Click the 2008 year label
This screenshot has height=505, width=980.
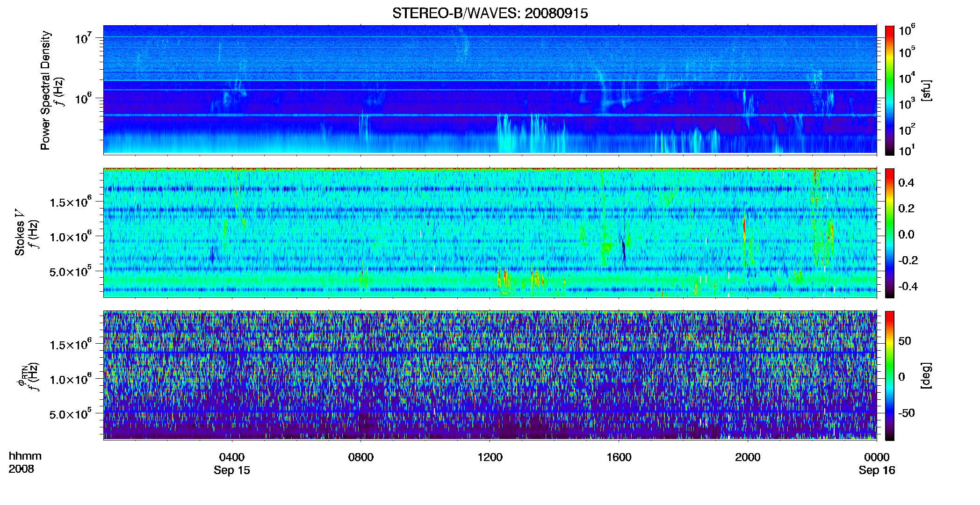(x=21, y=469)
